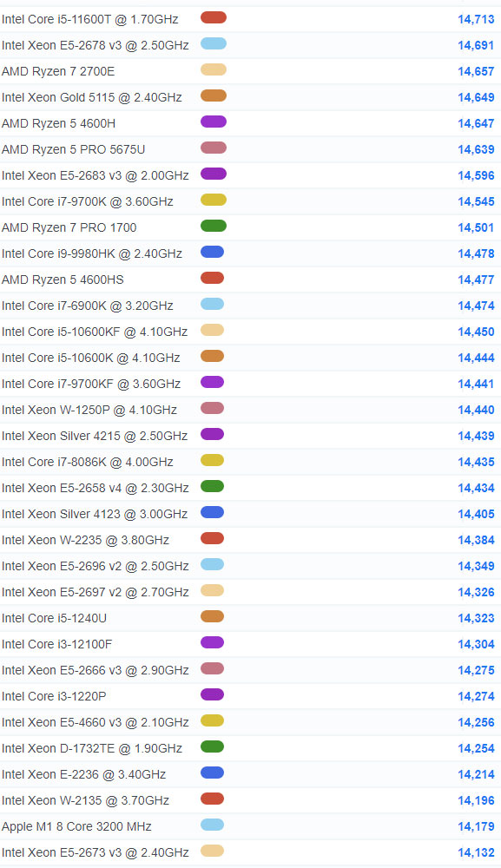Open the Intel Xeon E5-2678 v3 link
501x868 pixels.
point(96,45)
